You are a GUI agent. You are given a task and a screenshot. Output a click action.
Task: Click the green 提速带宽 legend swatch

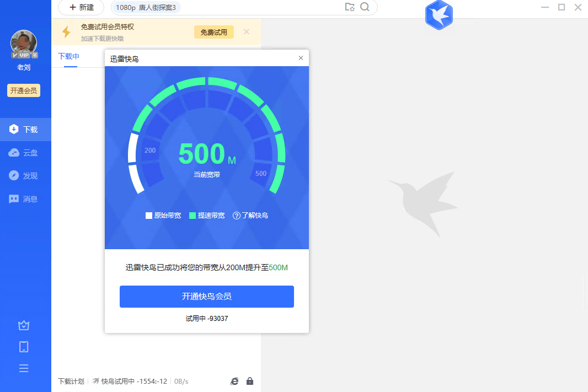coord(193,216)
